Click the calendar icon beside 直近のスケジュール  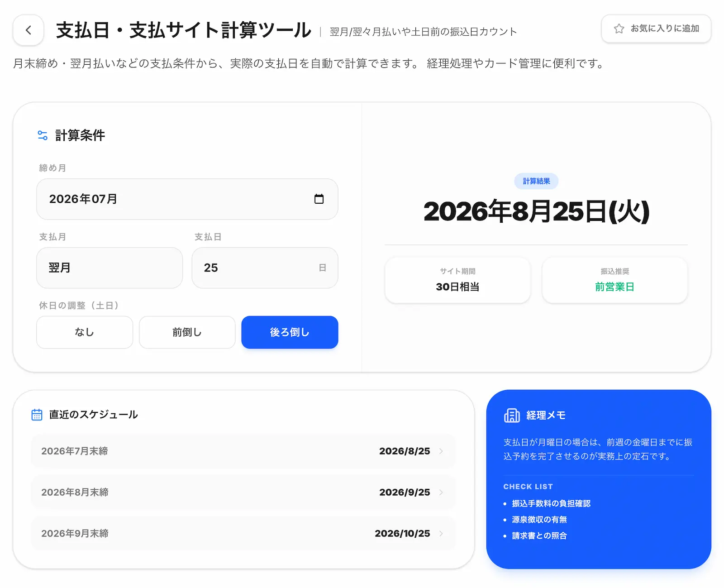37,415
